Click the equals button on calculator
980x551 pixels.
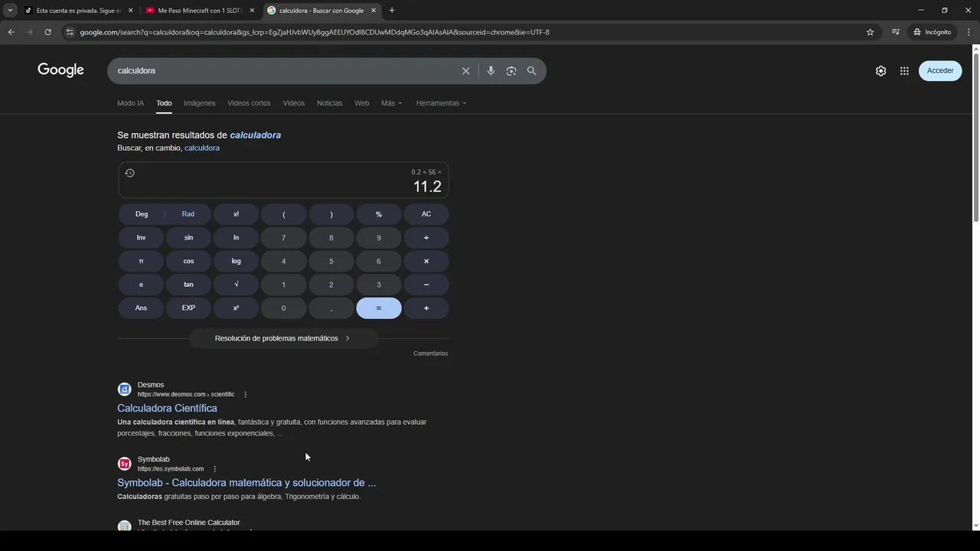pyautogui.click(x=378, y=308)
